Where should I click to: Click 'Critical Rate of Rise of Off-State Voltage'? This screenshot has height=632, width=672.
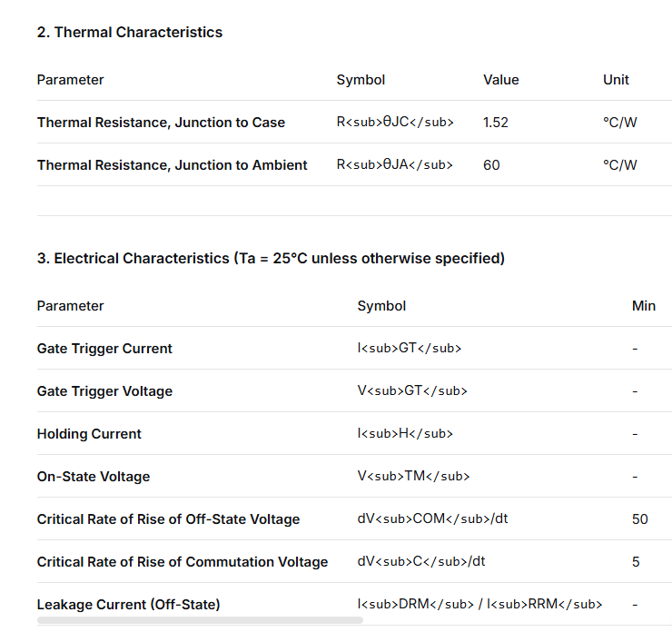(x=168, y=519)
